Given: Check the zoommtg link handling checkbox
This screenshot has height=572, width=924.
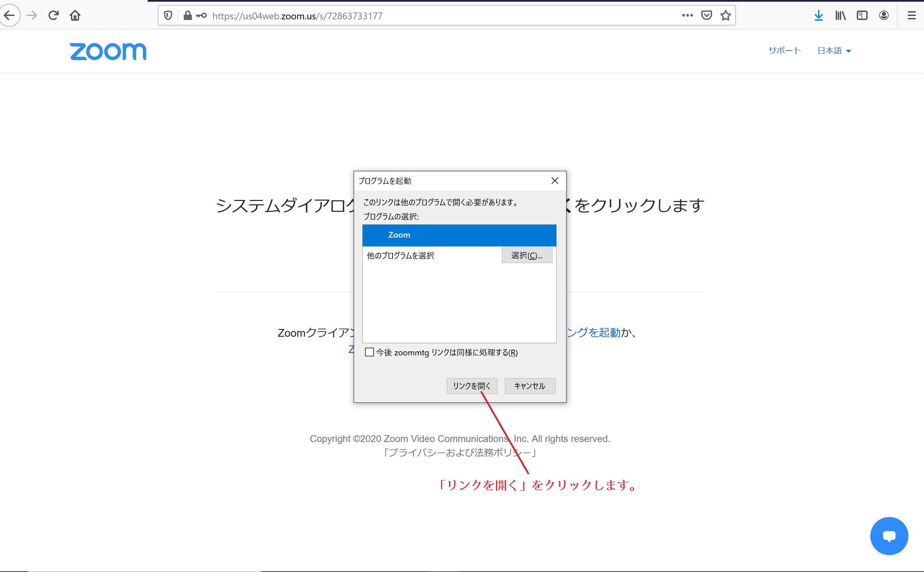Looking at the screenshot, I should coord(369,352).
